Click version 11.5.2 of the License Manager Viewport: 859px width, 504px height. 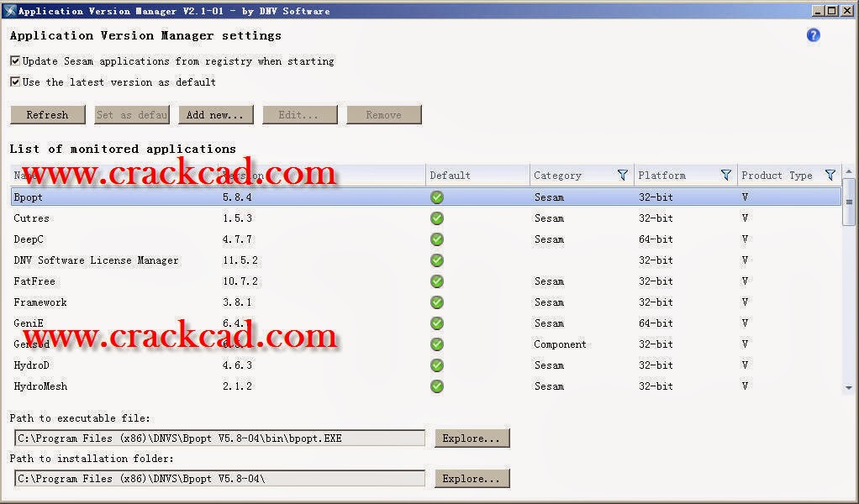240,260
